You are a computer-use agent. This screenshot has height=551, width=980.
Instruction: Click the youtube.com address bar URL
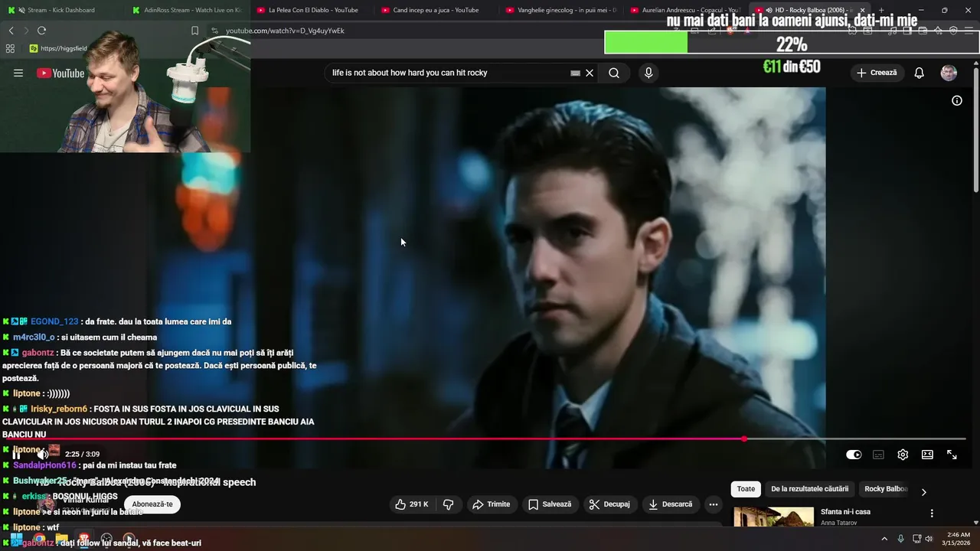285,31
